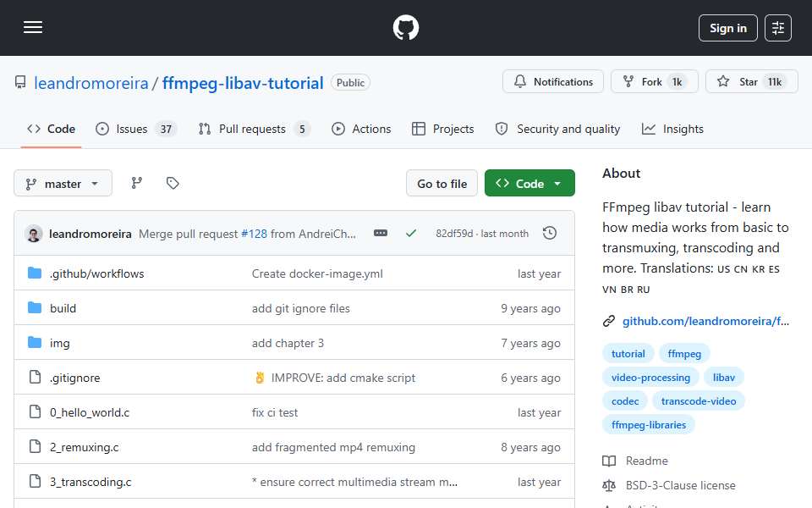Open the Projects tab
Screen dimensions: 812x508
pos(442,129)
